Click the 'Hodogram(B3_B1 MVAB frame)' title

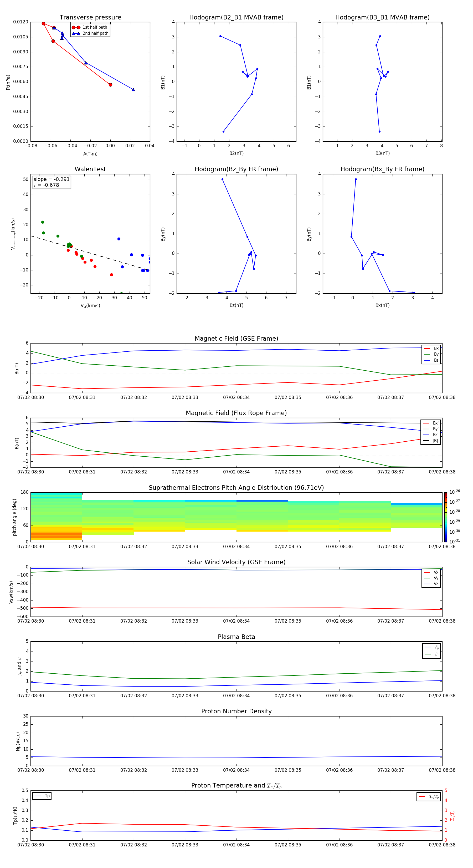(x=382, y=18)
